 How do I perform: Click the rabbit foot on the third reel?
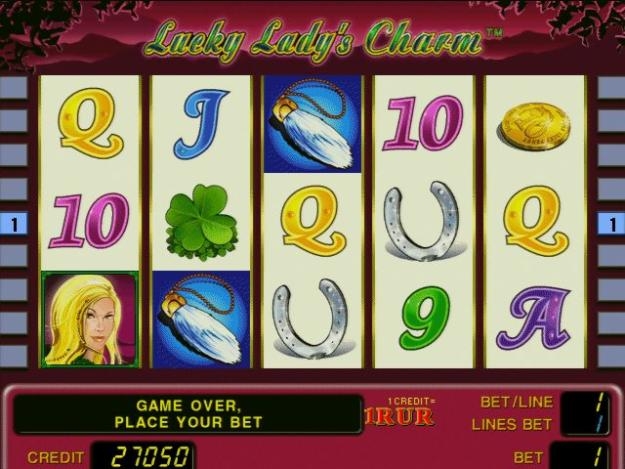[x=312, y=124]
